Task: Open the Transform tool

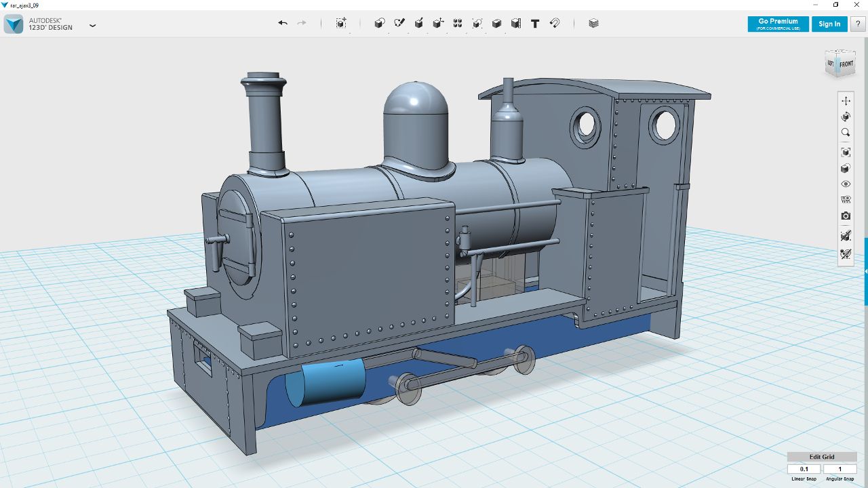Action: tap(341, 23)
